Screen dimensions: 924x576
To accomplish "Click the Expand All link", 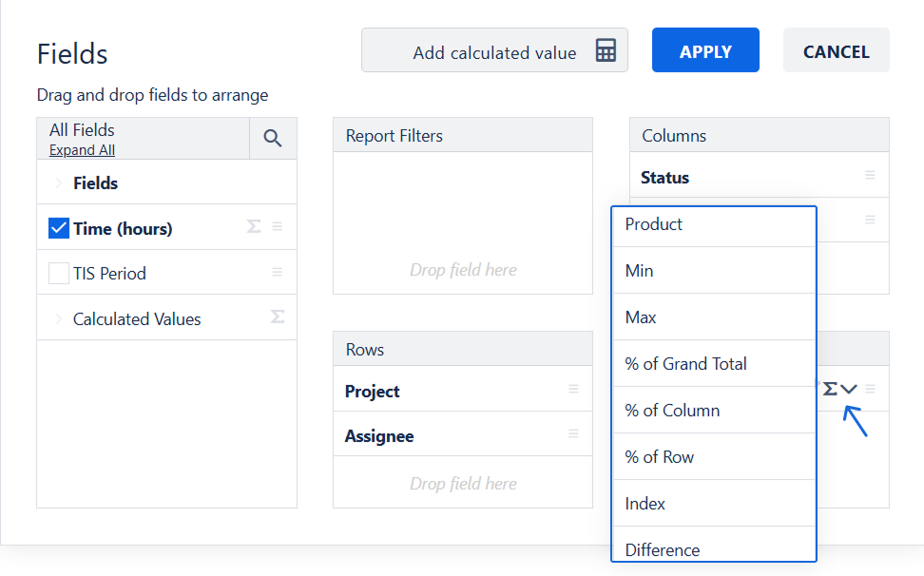I will click(x=82, y=150).
